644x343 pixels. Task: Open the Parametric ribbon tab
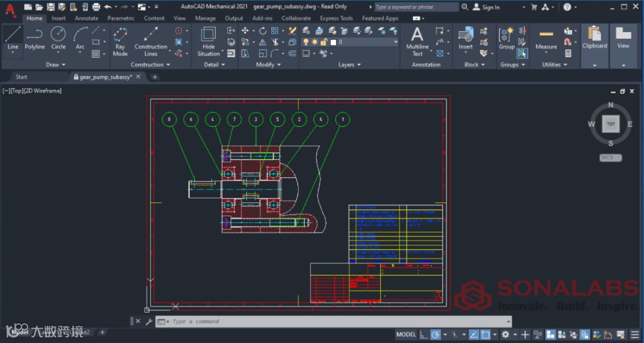click(121, 18)
